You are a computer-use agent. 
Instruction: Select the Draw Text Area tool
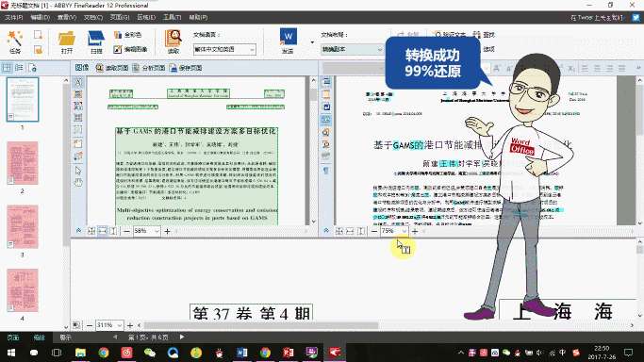[78, 82]
